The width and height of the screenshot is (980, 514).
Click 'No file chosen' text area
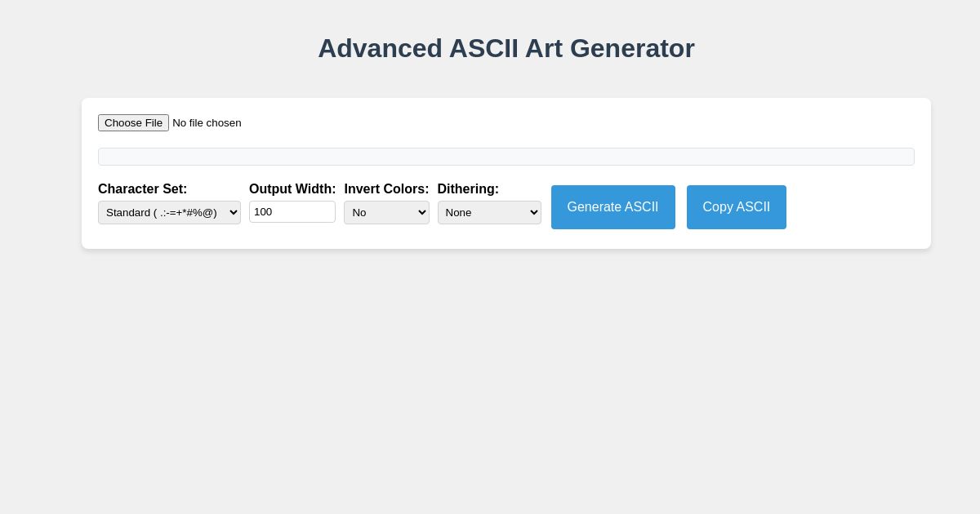click(207, 122)
